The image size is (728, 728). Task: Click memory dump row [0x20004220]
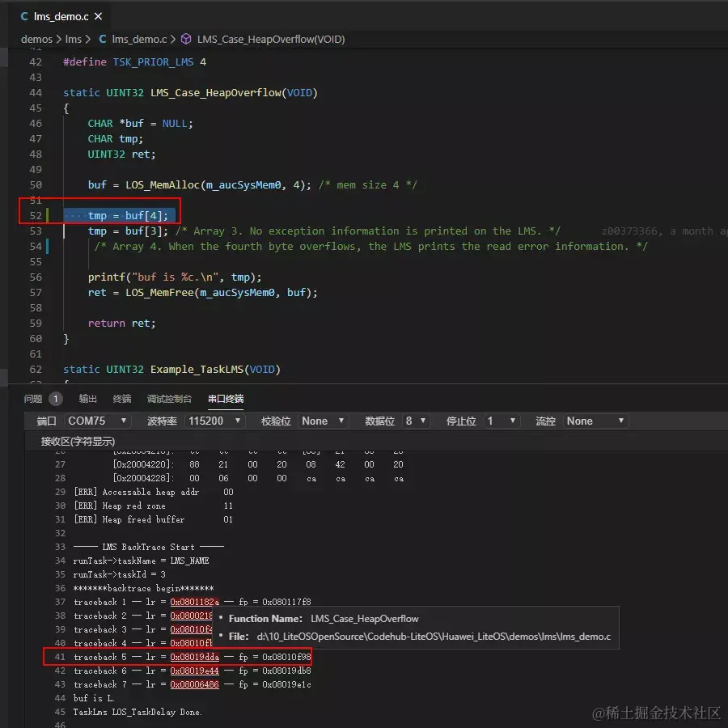[258, 464]
